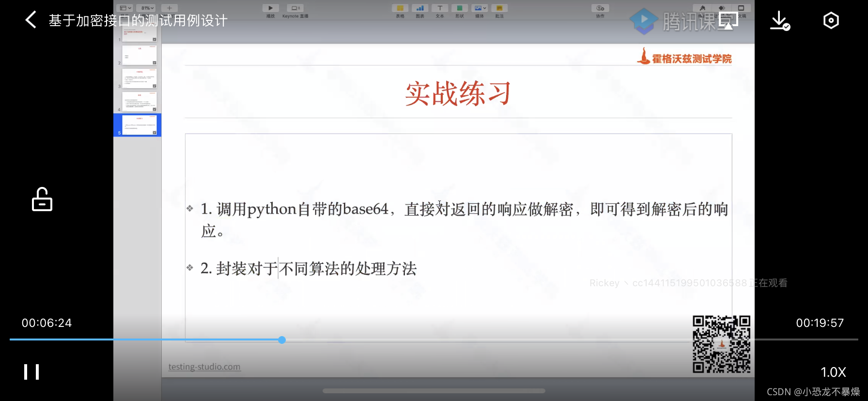The width and height of the screenshot is (868, 401).
Task: Open Keynote's Format inspector icon
Action: coord(702,8)
